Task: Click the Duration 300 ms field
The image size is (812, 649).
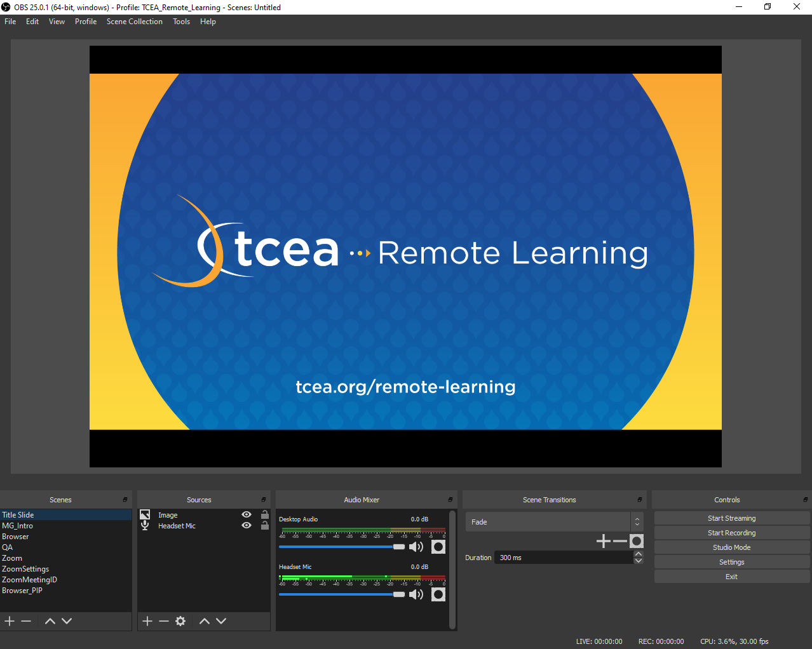Action: click(564, 558)
